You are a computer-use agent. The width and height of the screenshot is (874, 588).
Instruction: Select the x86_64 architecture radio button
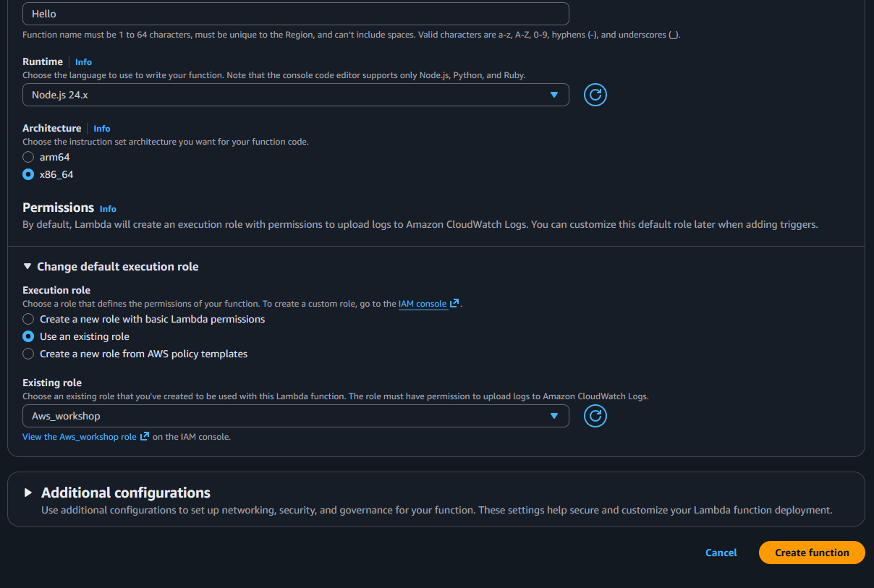coord(28,174)
